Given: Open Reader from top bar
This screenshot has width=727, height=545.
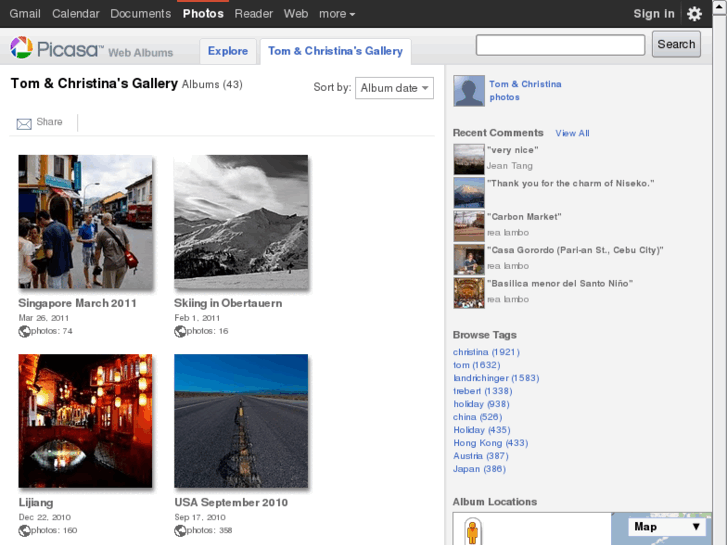Looking at the screenshot, I should click(254, 14).
